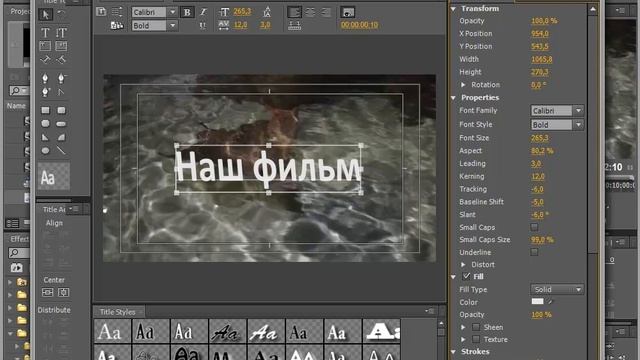Click the Slant value in Properties

coord(540,214)
